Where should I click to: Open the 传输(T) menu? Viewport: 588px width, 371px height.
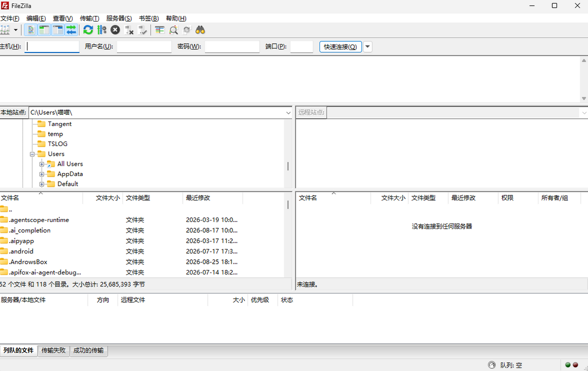[89, 18]
